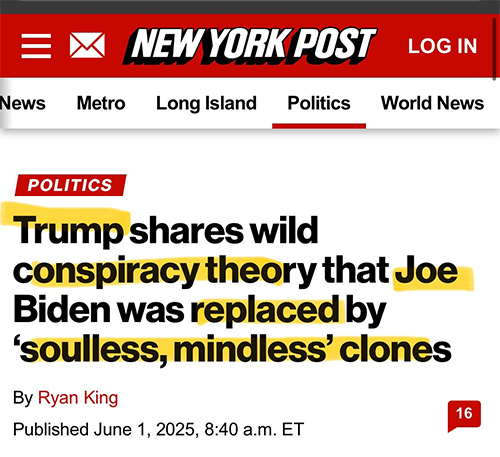The height and width of the screenshot is (457, 500).
Task: Switch to the Metro section
Action: coord(101,103)
